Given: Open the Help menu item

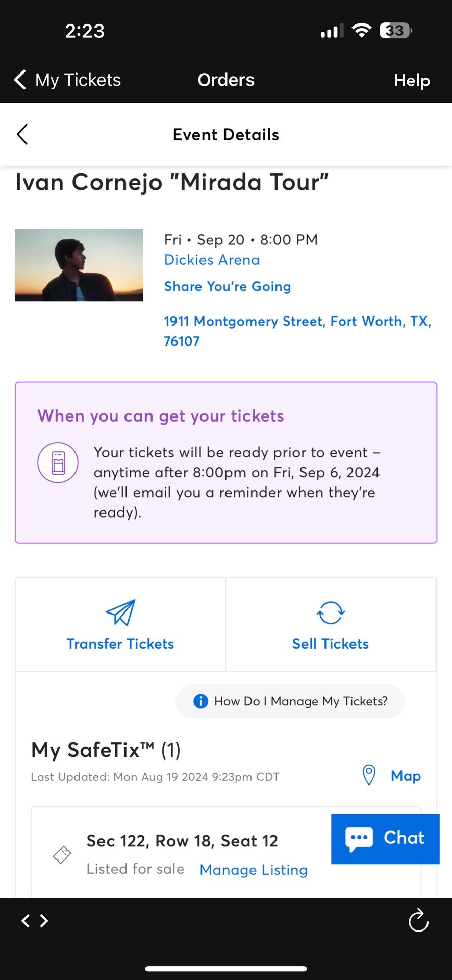Looking at the screenshot, I should point(412,80).
